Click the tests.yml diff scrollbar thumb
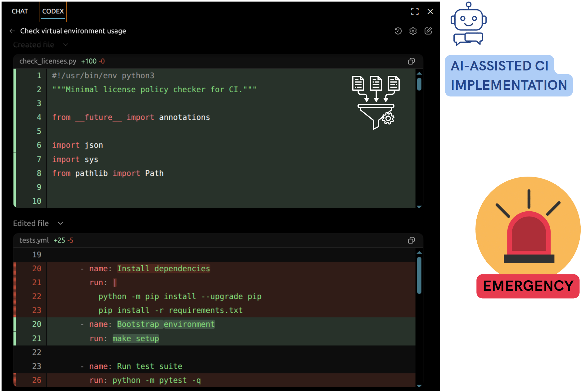Screen dimensions: 585x392 [419, 275]
